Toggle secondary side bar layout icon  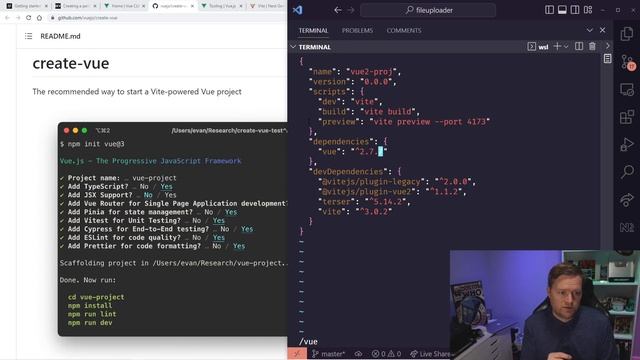[575, 10]
